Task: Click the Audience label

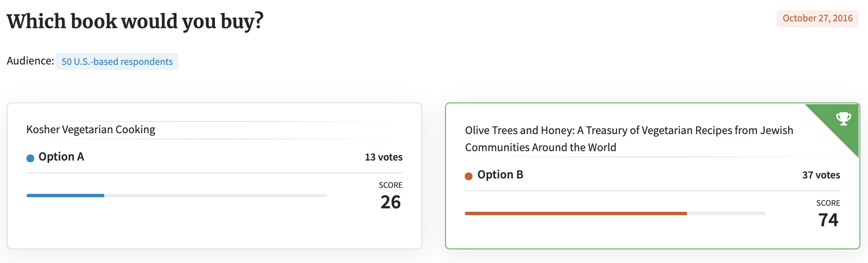Action: pyautogui.click(x=30, y=61)
